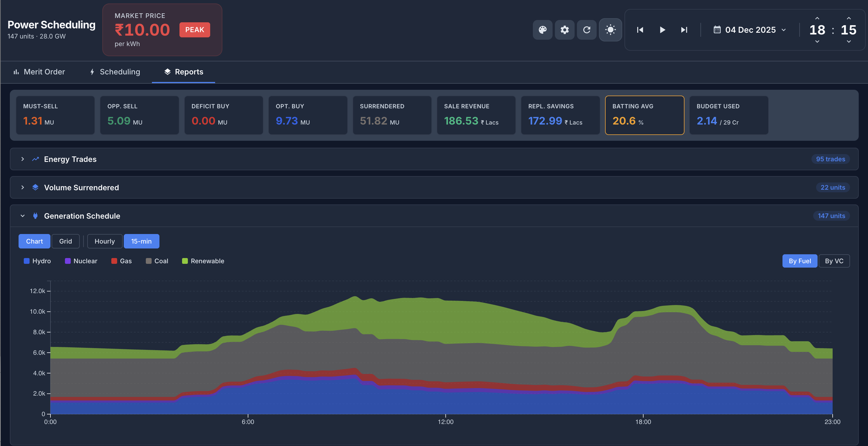Switch Generation Schedule to Grid view
This screenshot has height=446, width=868.
(x=65, y=241)
